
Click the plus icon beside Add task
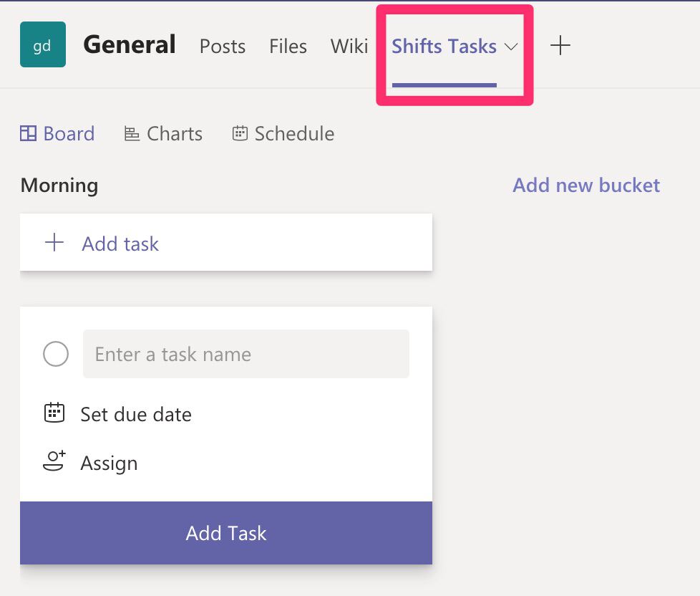tap(54, 242)
